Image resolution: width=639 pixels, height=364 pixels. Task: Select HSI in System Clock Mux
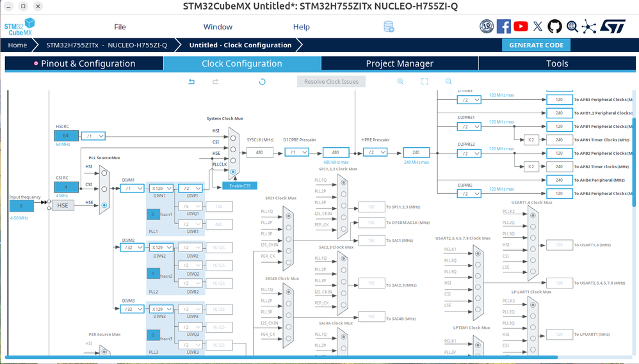(233, 138)
